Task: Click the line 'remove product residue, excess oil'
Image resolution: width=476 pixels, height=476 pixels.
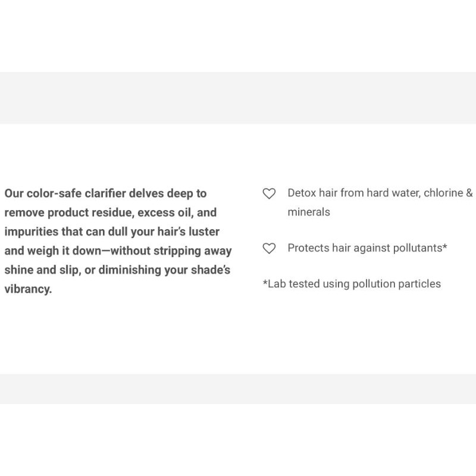Action: 110,212
